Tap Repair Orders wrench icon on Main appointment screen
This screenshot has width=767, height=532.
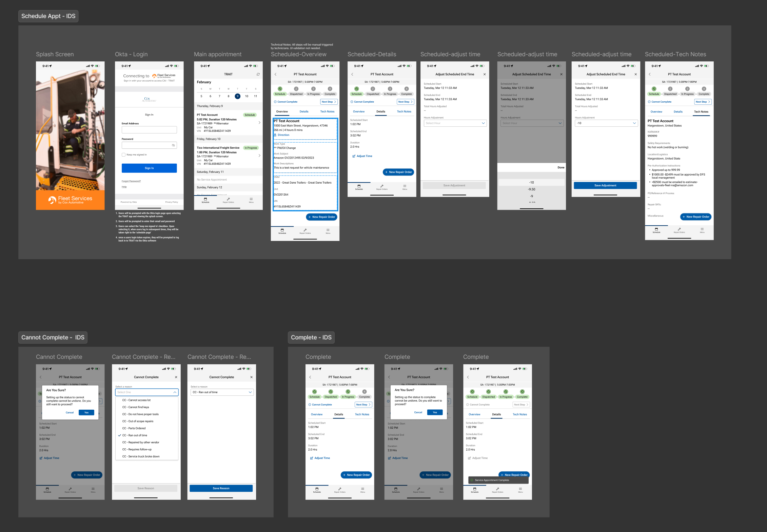[228, 199]
